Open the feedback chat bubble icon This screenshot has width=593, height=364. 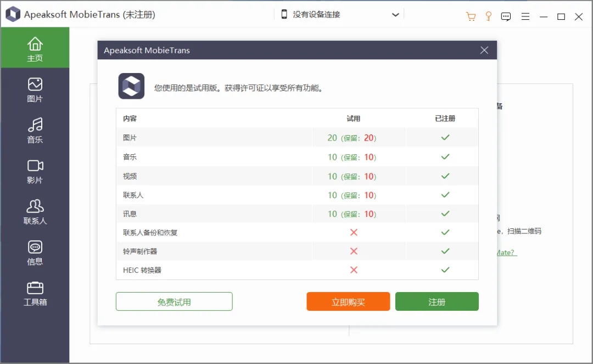tap(506, 16)
